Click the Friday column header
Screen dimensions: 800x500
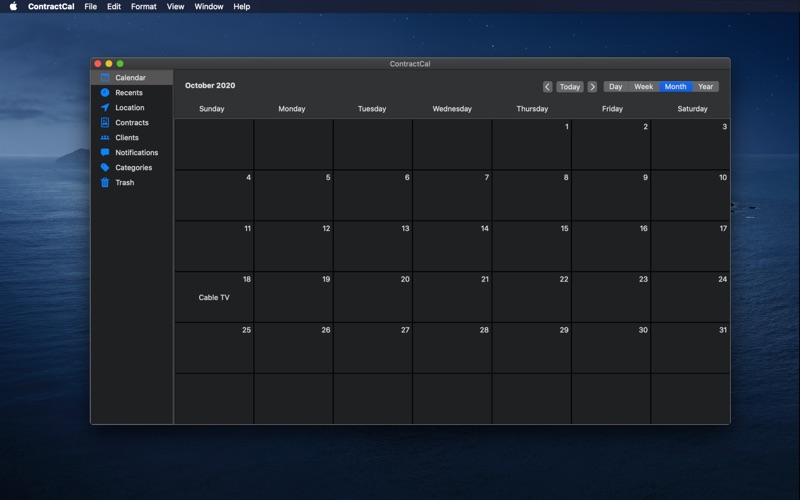click(x=612, y=109)
